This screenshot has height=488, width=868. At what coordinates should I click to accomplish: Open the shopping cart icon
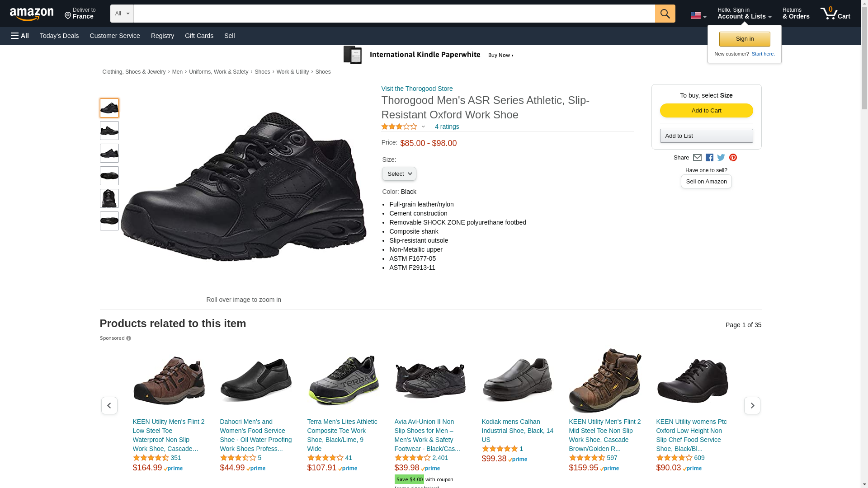(835, 14)
